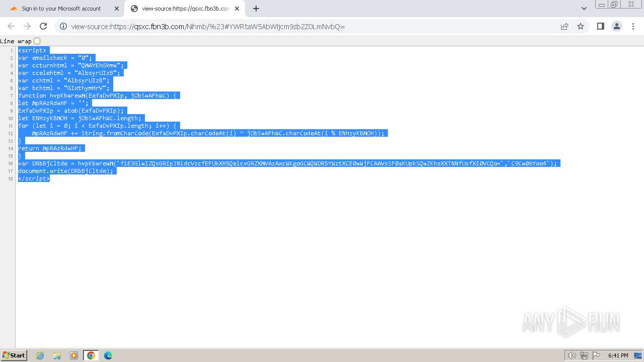
Task: Minimize the Chrome window
Action: click(x=601, y=5)
